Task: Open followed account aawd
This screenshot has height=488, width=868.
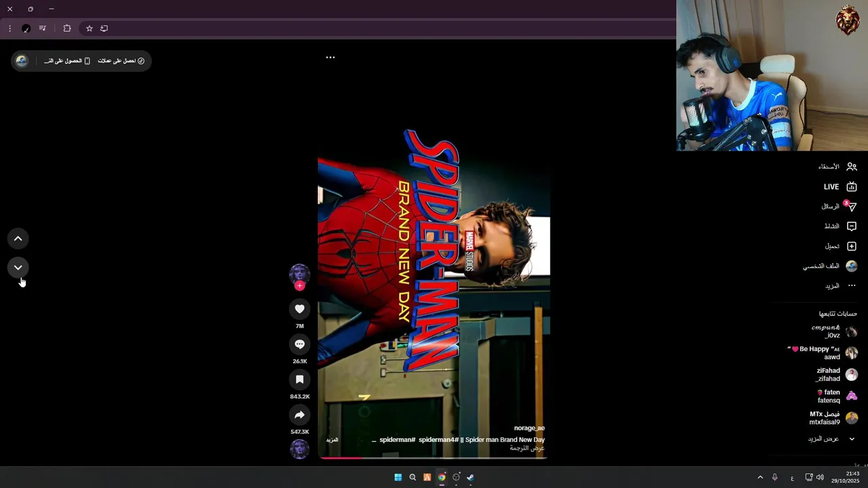Action: click(x=823, y=353)
